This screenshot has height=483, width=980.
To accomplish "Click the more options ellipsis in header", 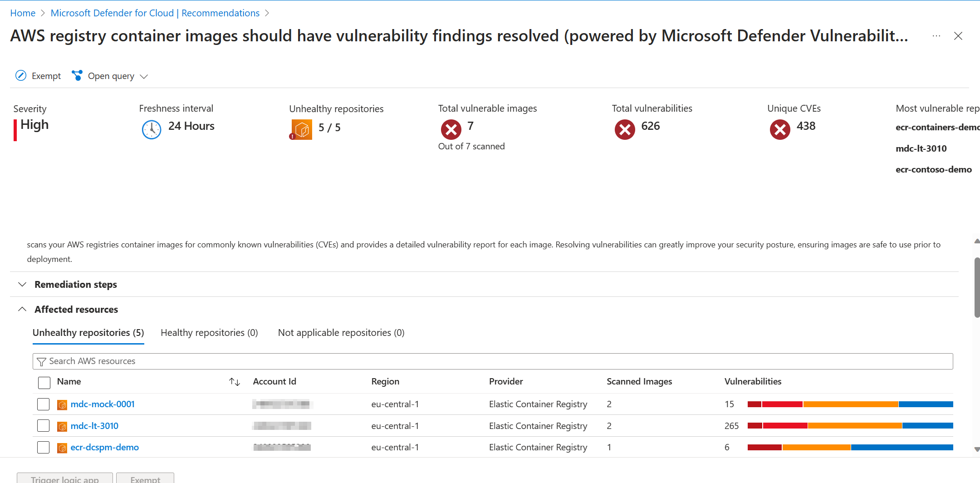I will click(x=936, y=36).
